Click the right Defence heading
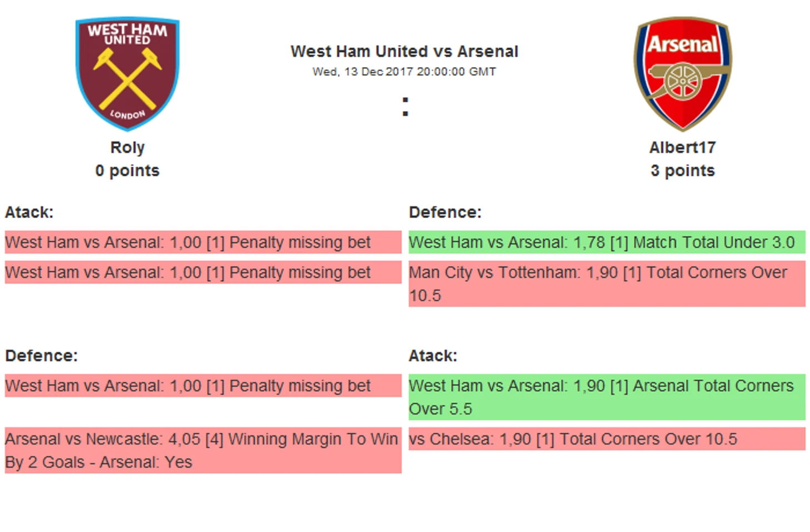The image size is (810, 532). point(445,212)
